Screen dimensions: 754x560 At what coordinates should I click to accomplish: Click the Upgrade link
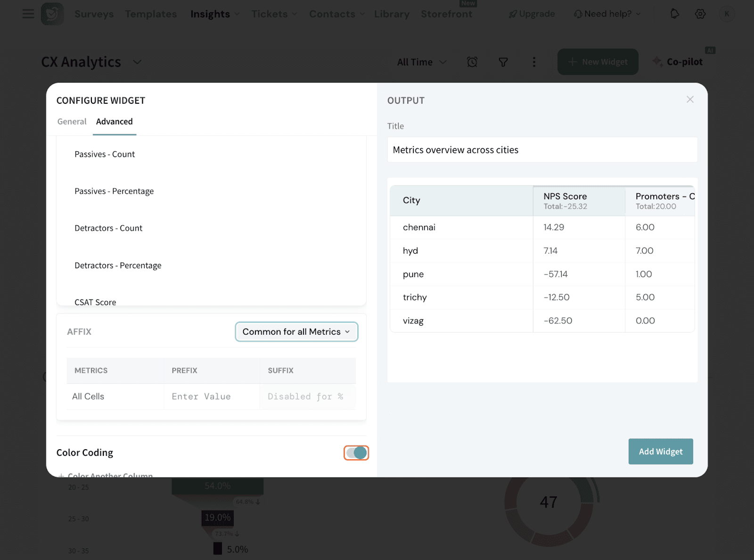tap(532, 14)
